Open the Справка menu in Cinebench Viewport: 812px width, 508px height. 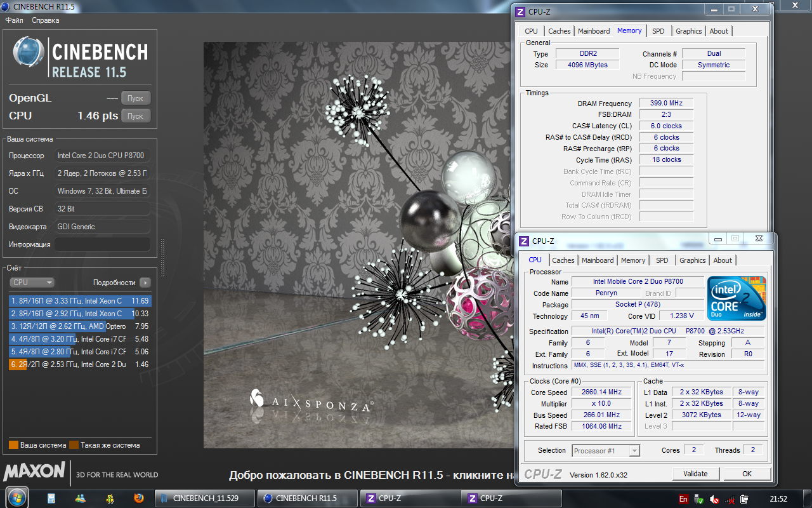point(46,20)
